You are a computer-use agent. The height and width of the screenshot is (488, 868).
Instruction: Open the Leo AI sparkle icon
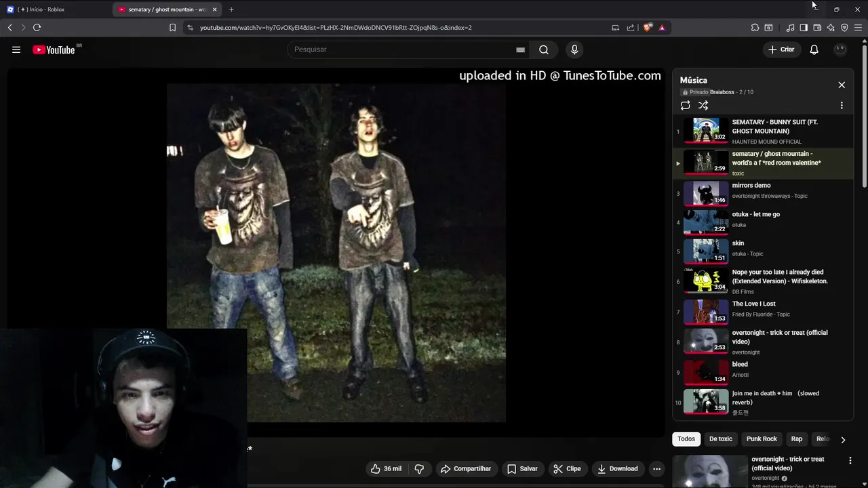831,28
